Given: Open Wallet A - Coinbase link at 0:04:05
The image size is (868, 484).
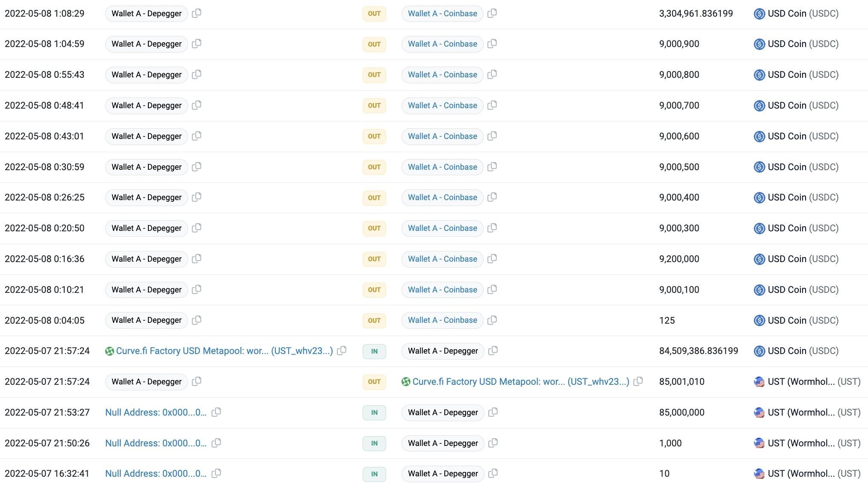Looking at the screenshot, I should pyautogui.click(x=442, y=320).
